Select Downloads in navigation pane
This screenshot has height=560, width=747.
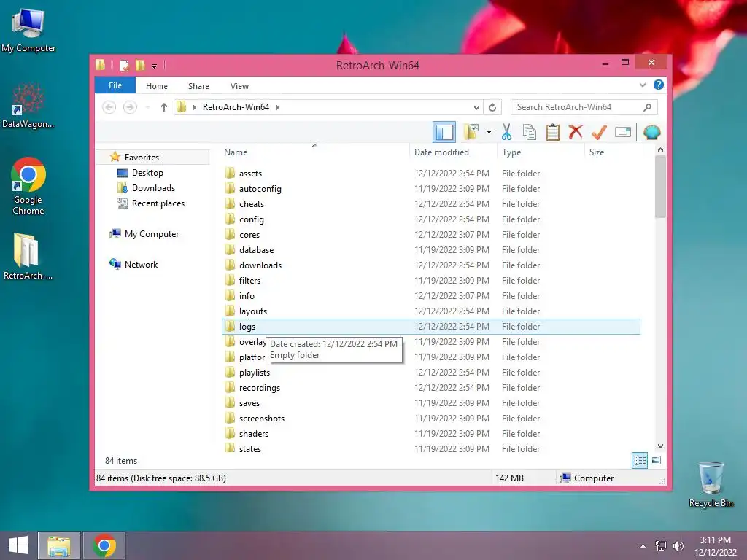click(153, 188)
